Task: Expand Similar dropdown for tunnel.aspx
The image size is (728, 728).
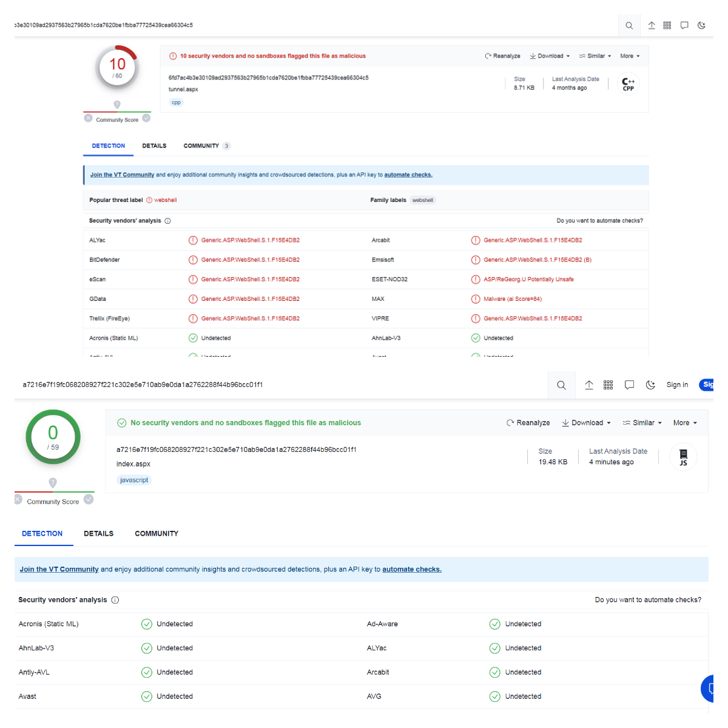Action: 595,56
